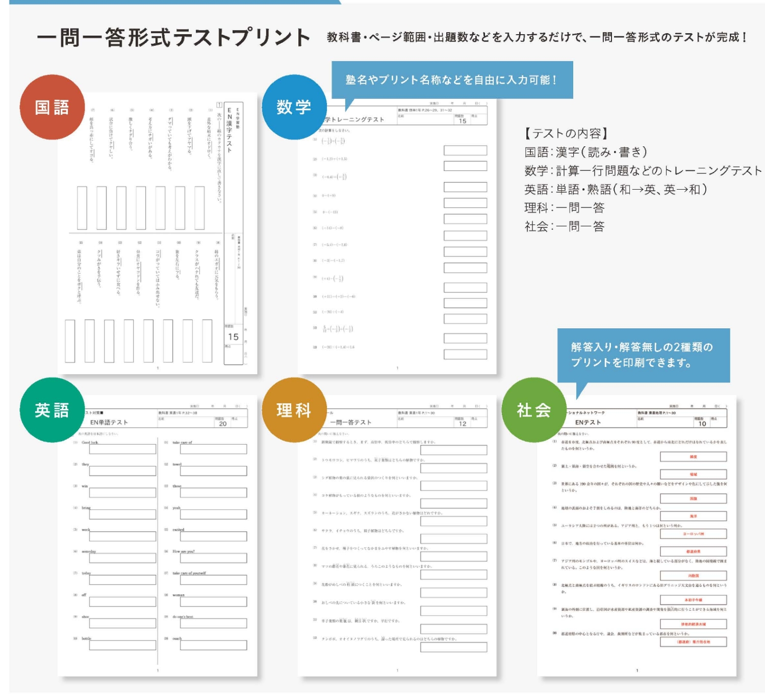This screenshot has height=700, width=765.
Task: Click the green 社会 circle badge
Action: click(x=534, y=410)
